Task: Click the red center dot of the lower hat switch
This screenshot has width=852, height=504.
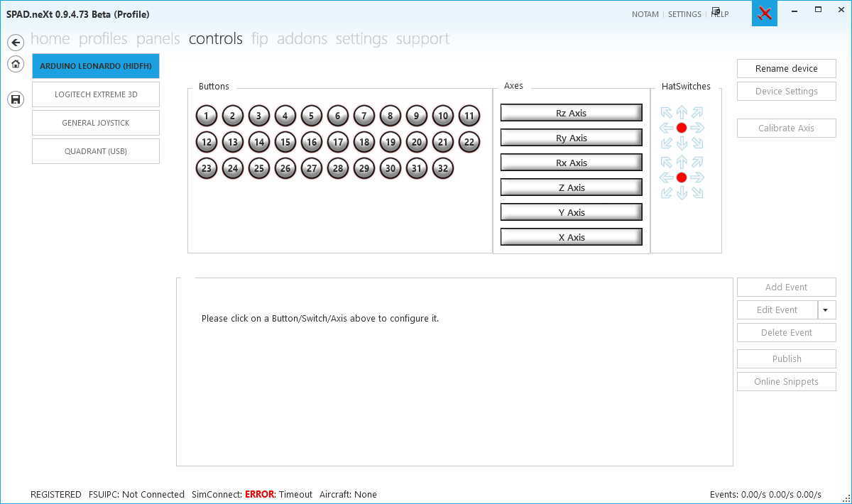Action: pyautogui.click(x=682, y=177)
